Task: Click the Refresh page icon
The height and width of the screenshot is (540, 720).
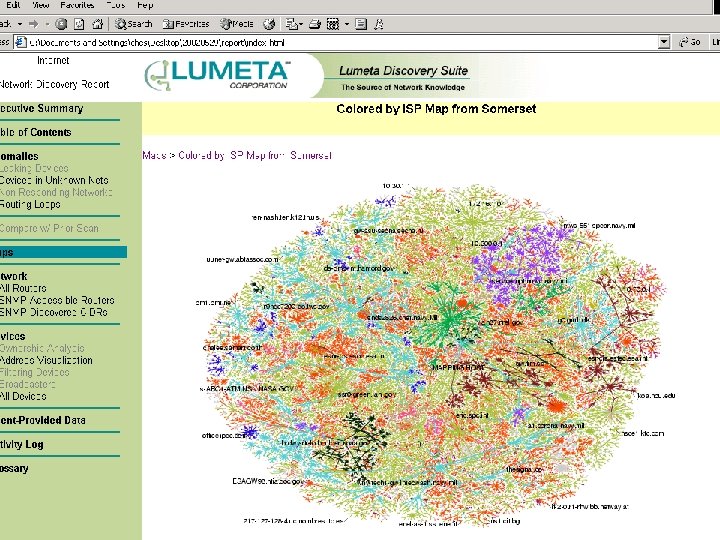Action: click(79, 24)
